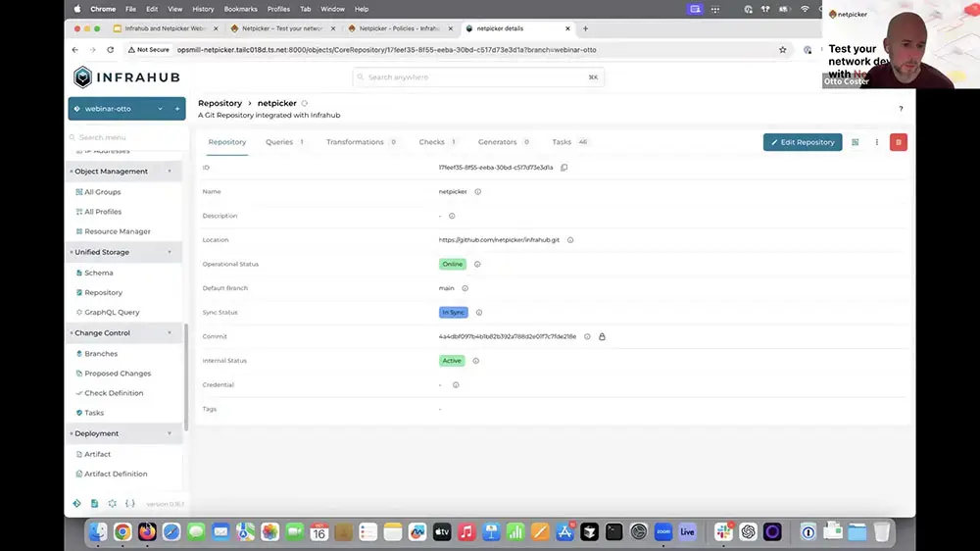Click the gear icon in sidebar footer
The width and height of the screenshot is (980, 551).
[x=112, y=504]
